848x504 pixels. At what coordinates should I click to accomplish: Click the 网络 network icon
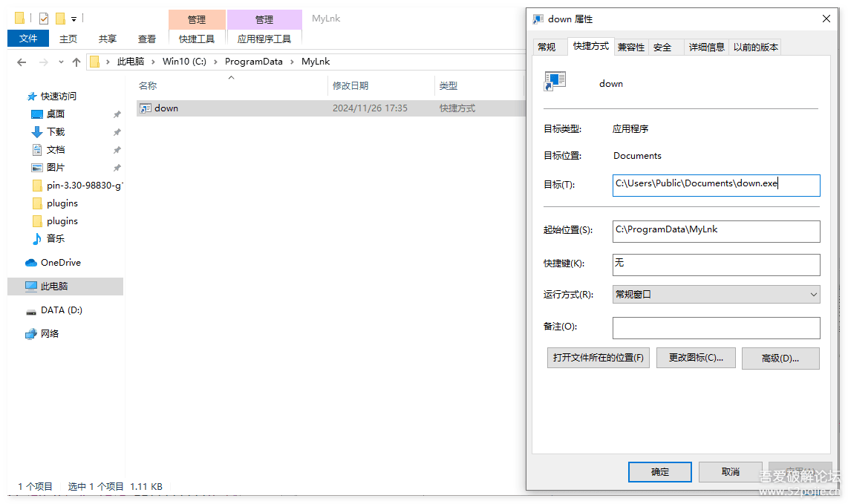(x=31, y=334)
